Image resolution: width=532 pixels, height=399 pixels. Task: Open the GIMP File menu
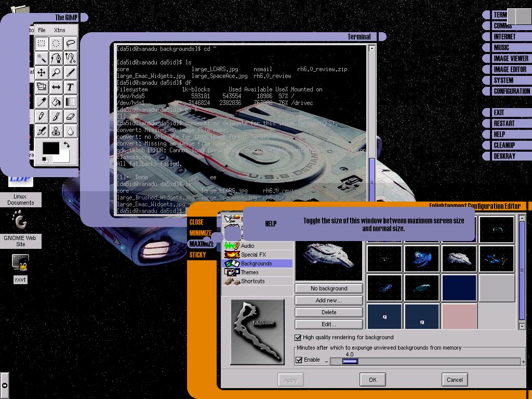[x=42, y=30]
